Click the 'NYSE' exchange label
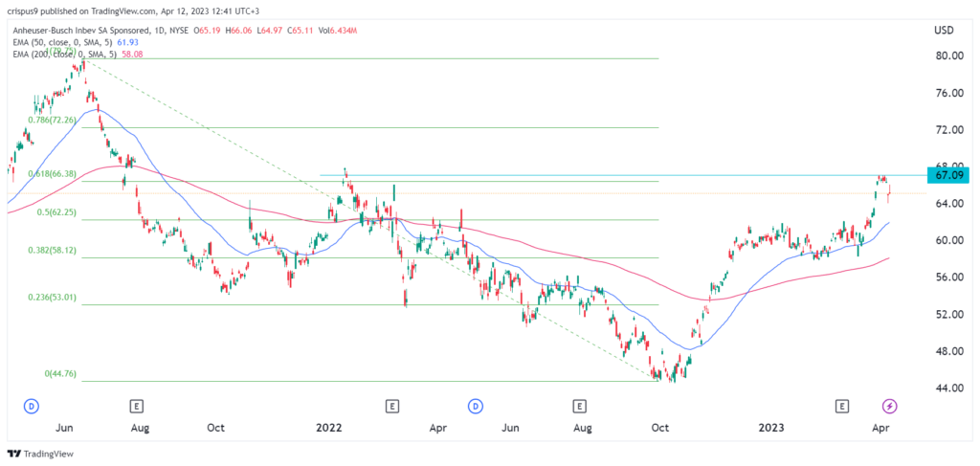 point(177,30)
